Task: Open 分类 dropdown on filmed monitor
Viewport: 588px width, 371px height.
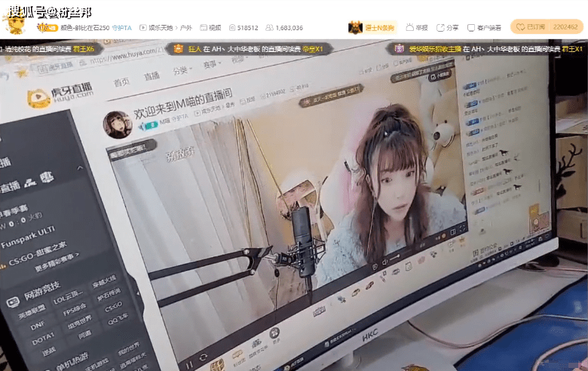Action: 182,70
